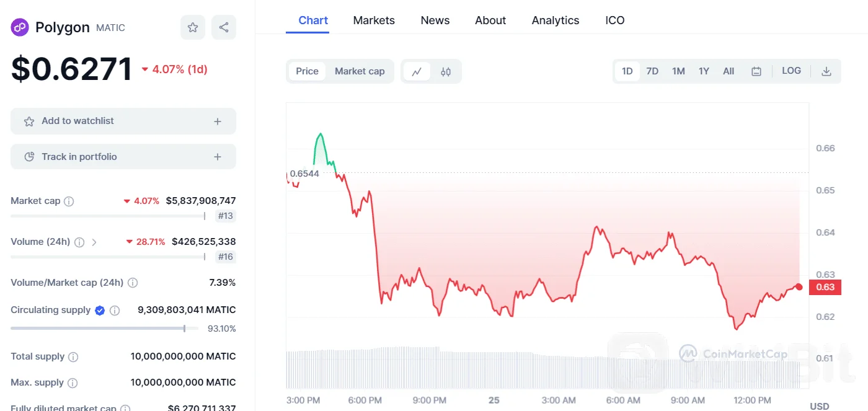Click the All time range button
The height and width of the screenshot is (411, 868).
click(728, 71)
